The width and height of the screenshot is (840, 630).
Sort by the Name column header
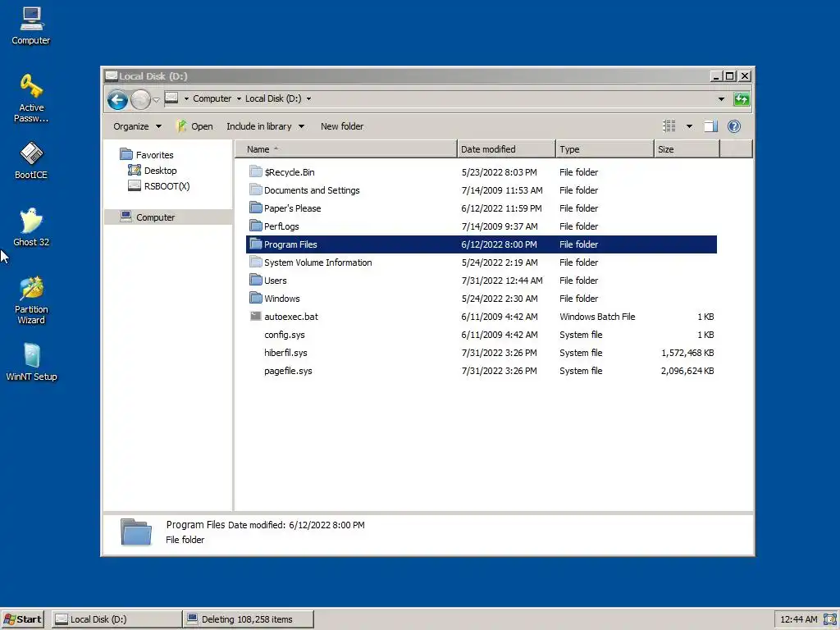coord(346,149)
